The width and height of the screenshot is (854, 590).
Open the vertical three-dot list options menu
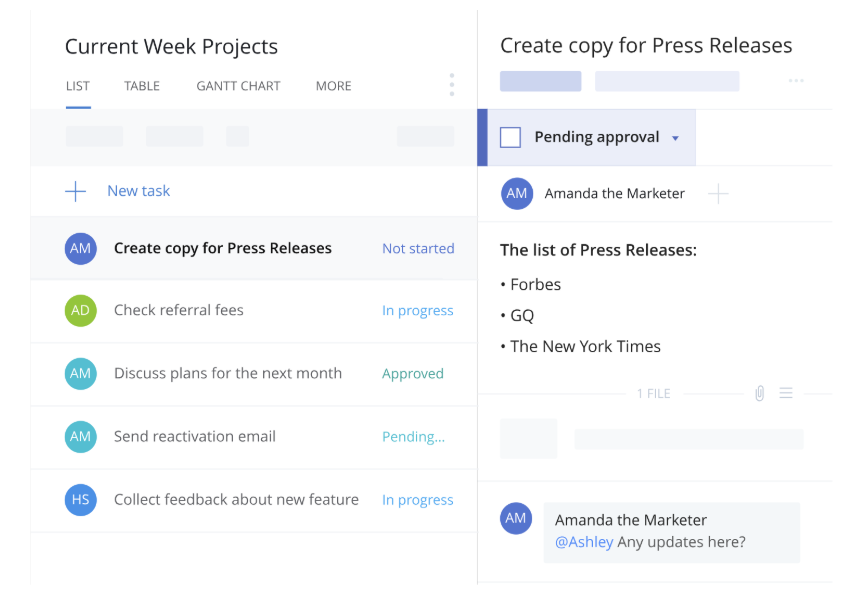click(452, 85)
